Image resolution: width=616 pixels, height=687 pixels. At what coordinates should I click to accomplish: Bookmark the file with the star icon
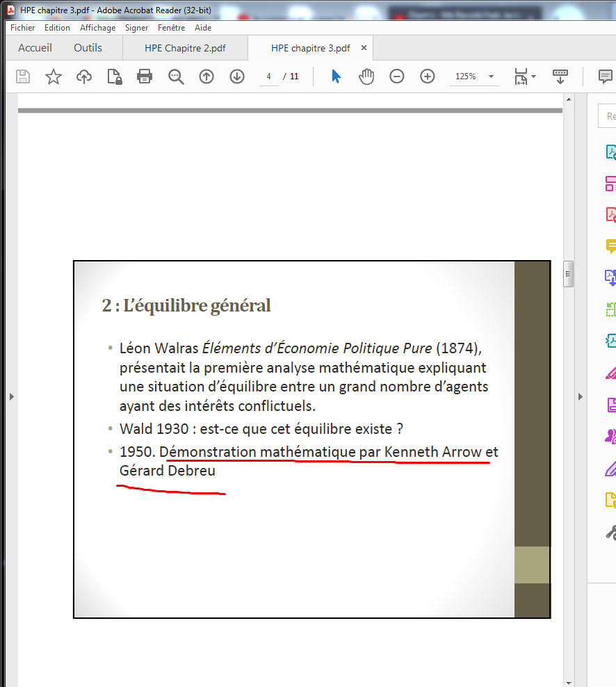tap(54, 76)
